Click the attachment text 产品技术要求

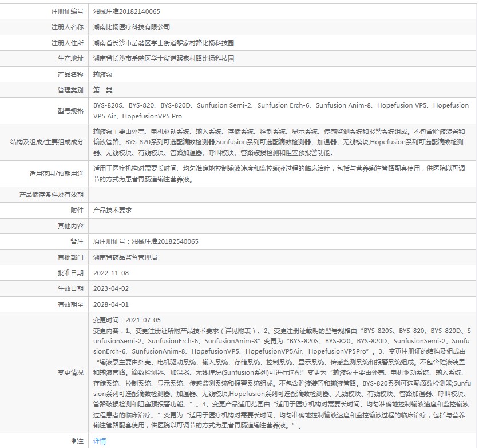[112, 210]
